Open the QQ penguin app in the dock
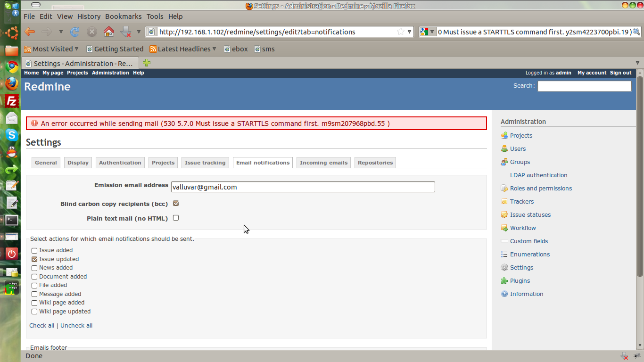The height and width of the screenshot is (362, 644). click(x=12, y=152)
